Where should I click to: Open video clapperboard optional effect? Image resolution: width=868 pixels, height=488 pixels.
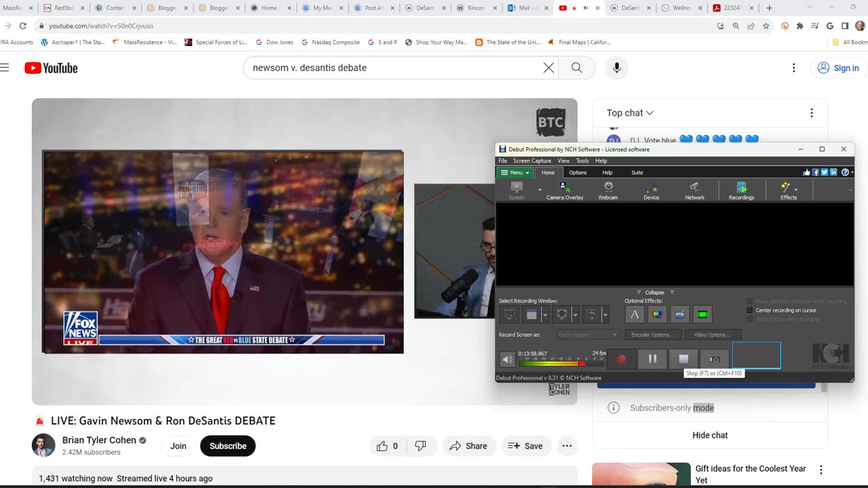[x=680, y=314]
